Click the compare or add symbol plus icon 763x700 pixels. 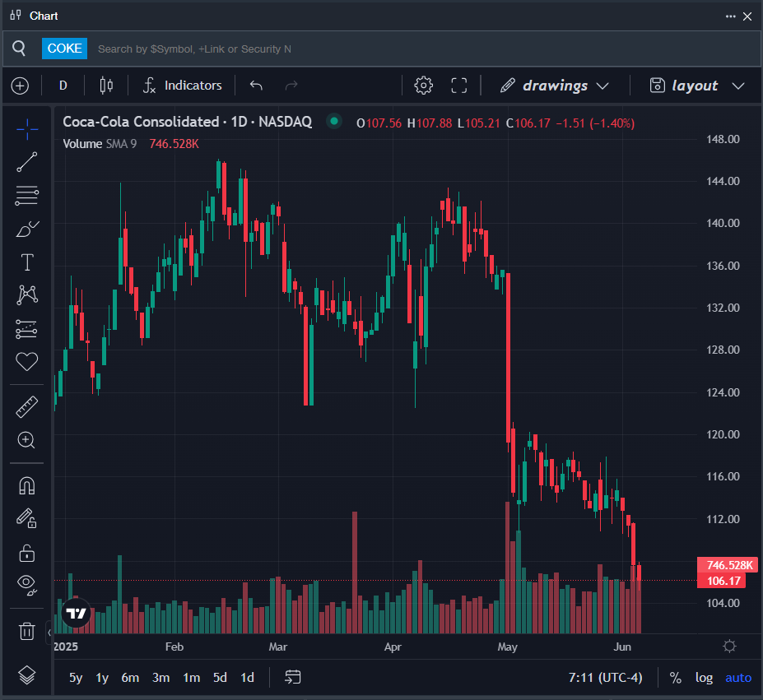[x=20, y=86]
